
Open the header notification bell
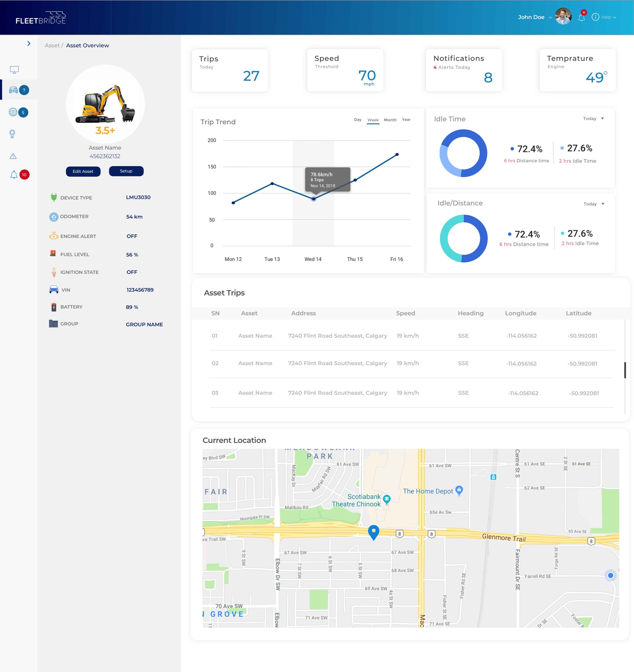pos(581,17)
